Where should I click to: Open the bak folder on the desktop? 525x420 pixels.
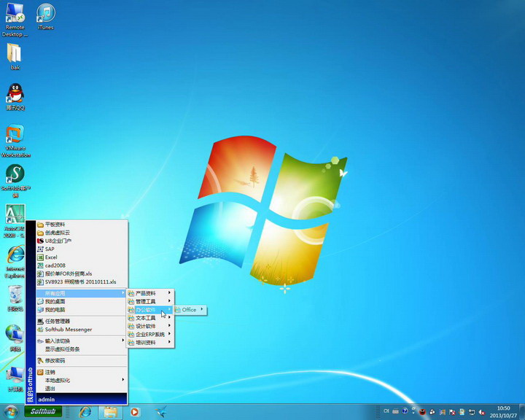pos(15,55)
